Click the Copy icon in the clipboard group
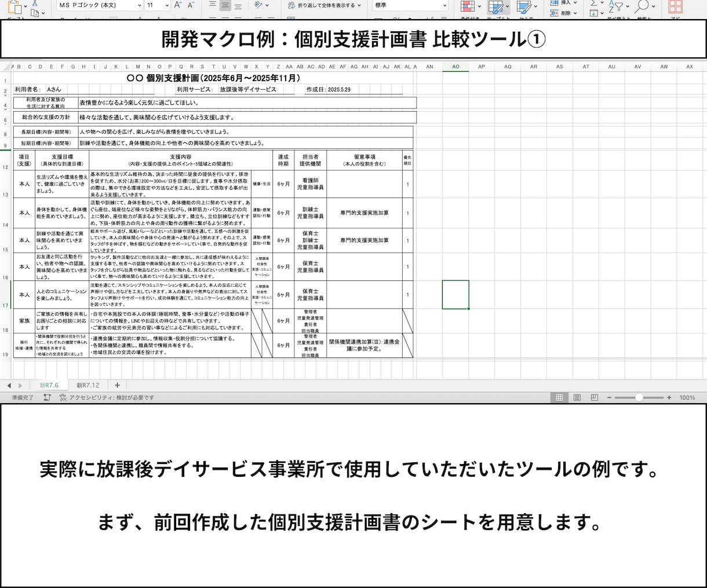The width and height of the screenshot is (707, 588). [35, 12]
